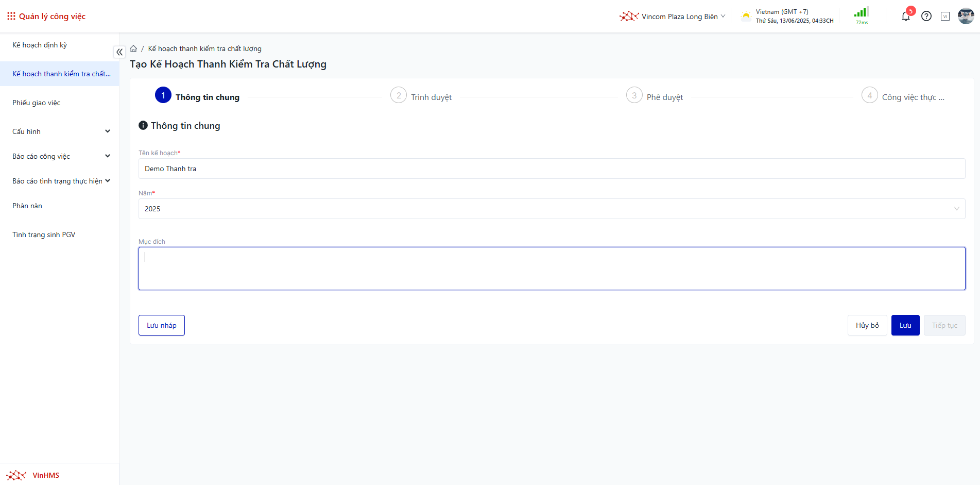Select Kế hoạch định kỳ in sidebar

click(40, 45)
